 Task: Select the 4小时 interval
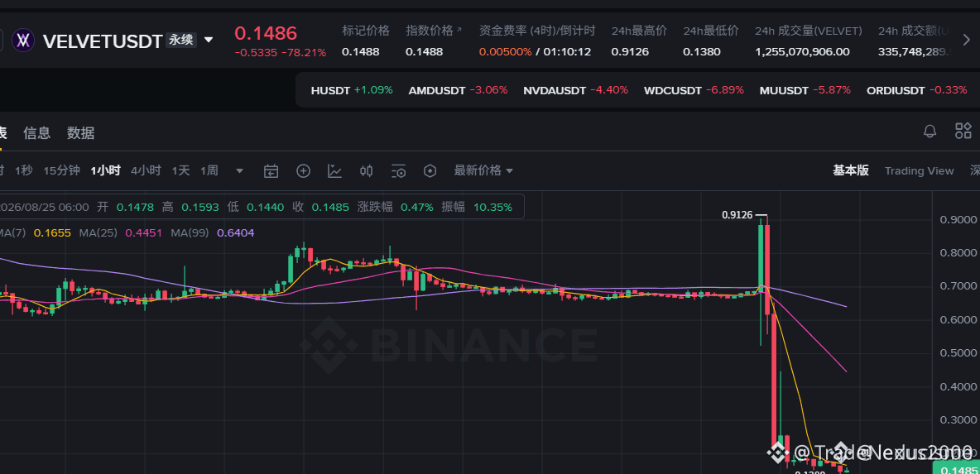click(x=146, y=170)
